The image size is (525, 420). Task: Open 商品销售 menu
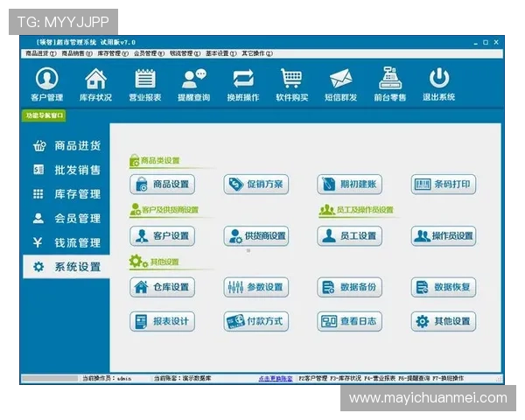tap(77, 53)
